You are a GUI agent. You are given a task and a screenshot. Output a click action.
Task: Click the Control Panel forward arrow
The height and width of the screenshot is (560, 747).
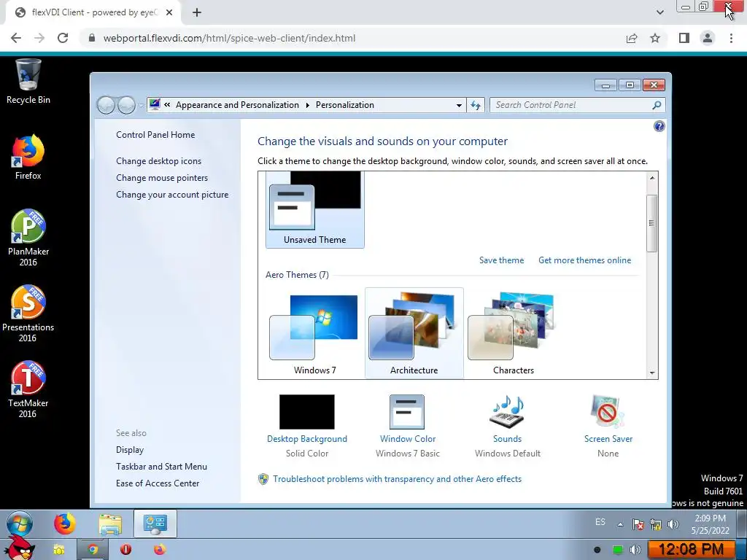(x=126, y=105)
